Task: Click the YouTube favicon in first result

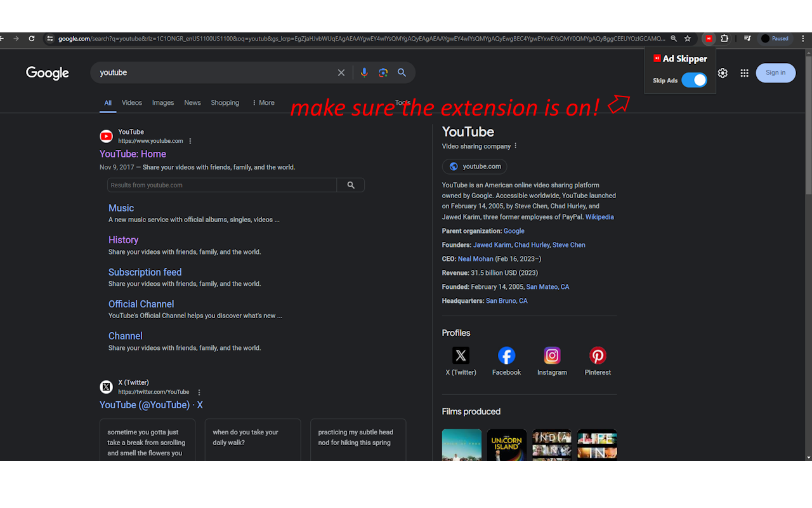Action: click(106, 137)
